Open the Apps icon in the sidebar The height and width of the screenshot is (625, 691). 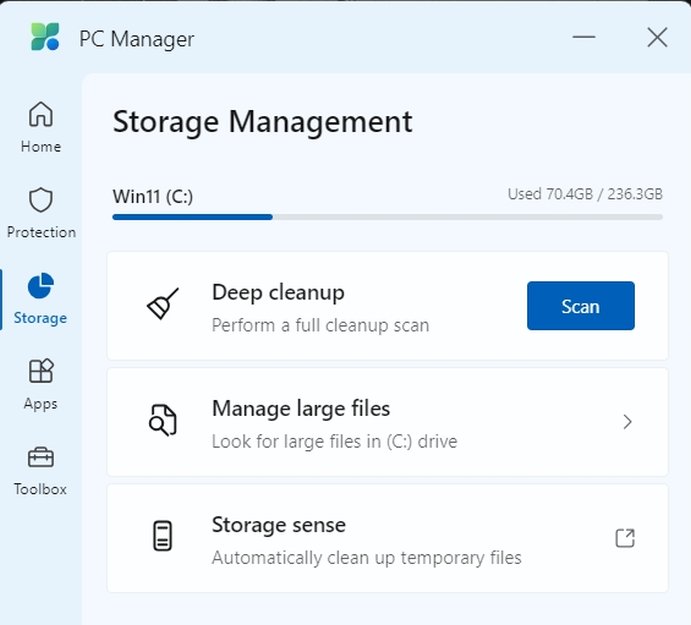[x=41, y=372]
